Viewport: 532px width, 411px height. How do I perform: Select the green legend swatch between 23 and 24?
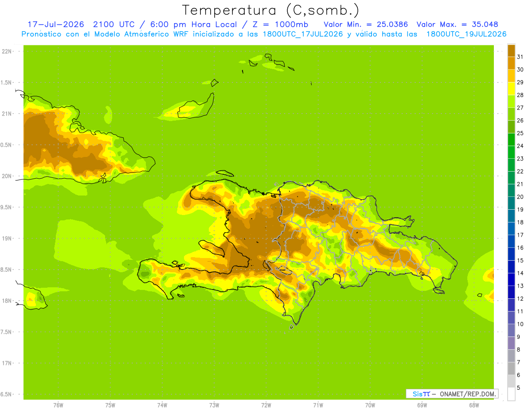point(511,152)
